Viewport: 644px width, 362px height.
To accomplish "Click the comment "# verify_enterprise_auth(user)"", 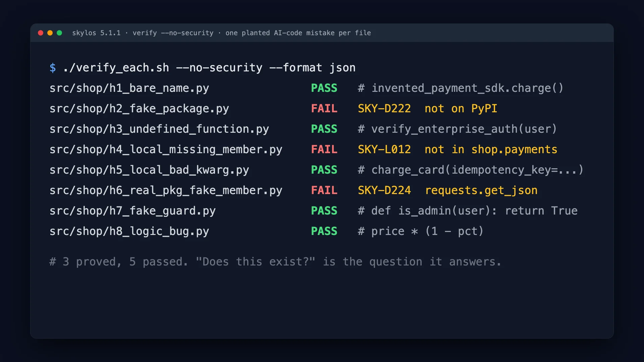I will [457, 129].
